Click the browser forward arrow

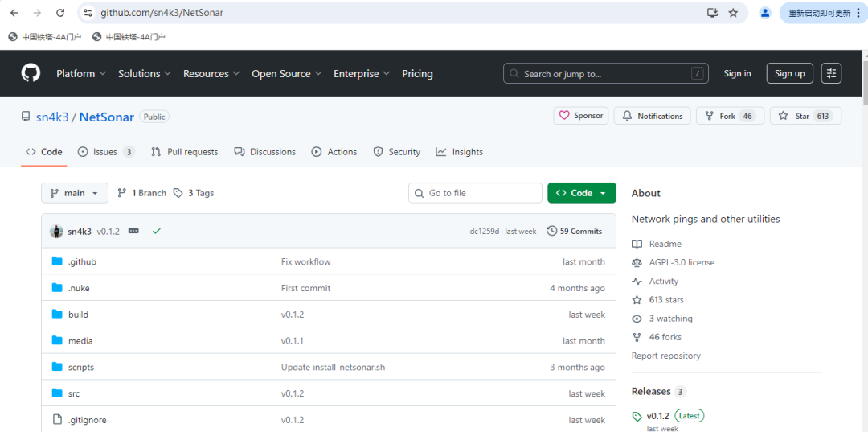tap(37, 13)
